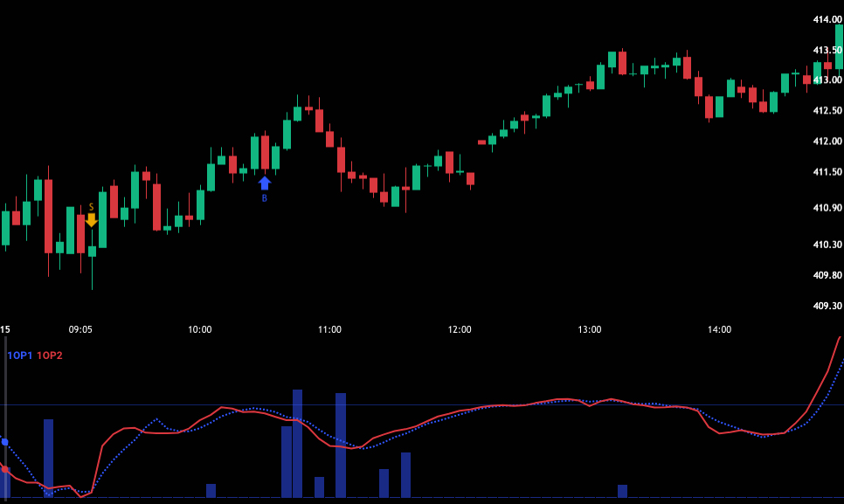Click the blue B buy signal arrow
The height and width of the screenshot is (504, 844).
pyautogui.click(x=265, y=183)
